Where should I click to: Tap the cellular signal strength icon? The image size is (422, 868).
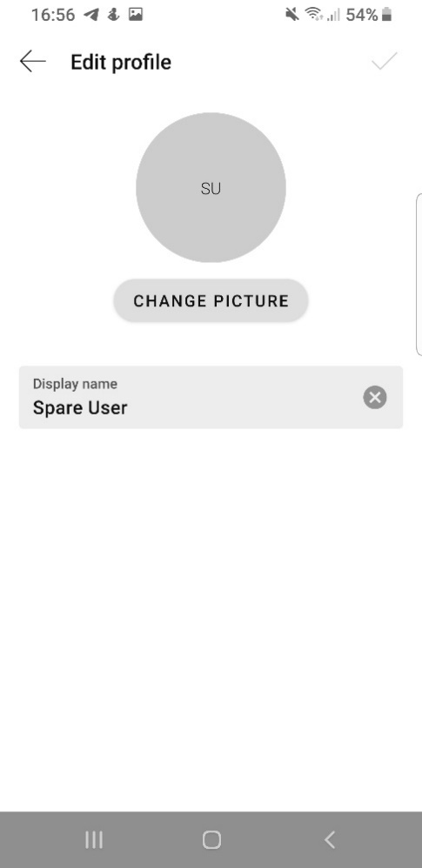point(333,15)
